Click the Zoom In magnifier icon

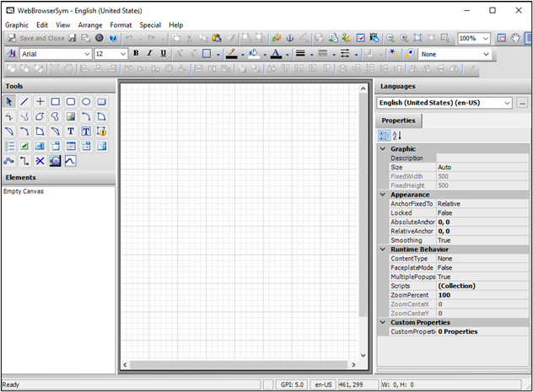[x=404, y=38]
